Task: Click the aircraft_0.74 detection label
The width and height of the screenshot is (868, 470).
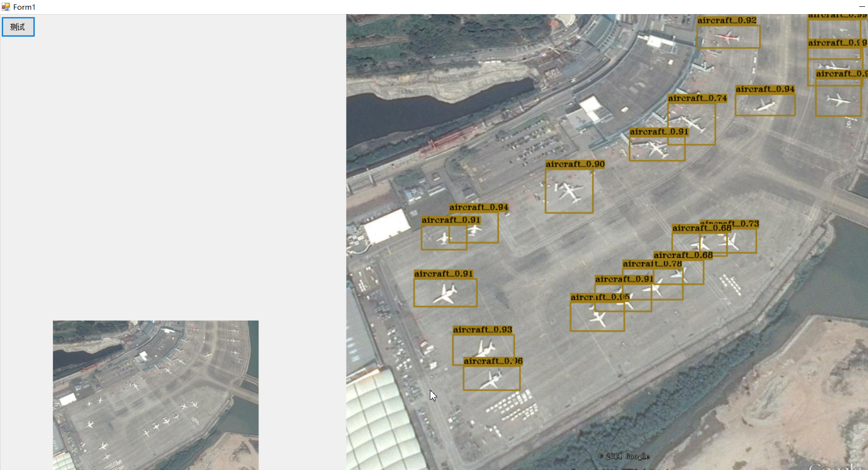Action: [x=698, y=98]
